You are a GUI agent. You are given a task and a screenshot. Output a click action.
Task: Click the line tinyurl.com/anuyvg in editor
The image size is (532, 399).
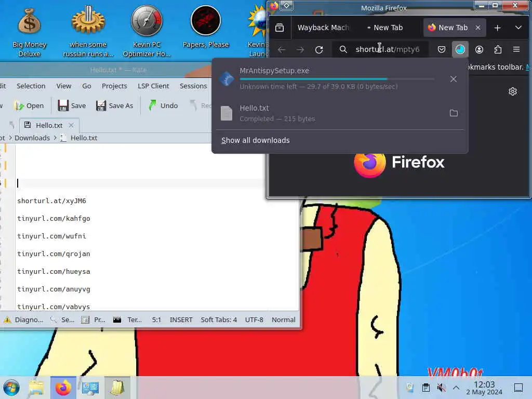click(x=54, y=289)
